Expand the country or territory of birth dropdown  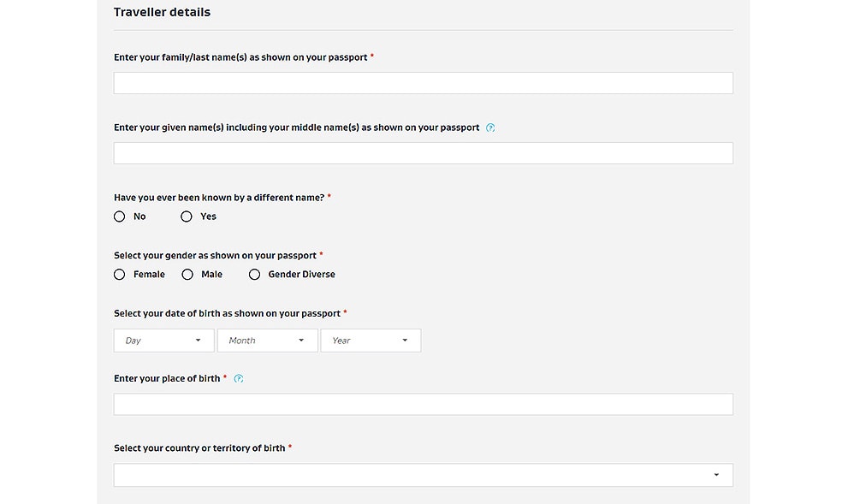(424, 475)
